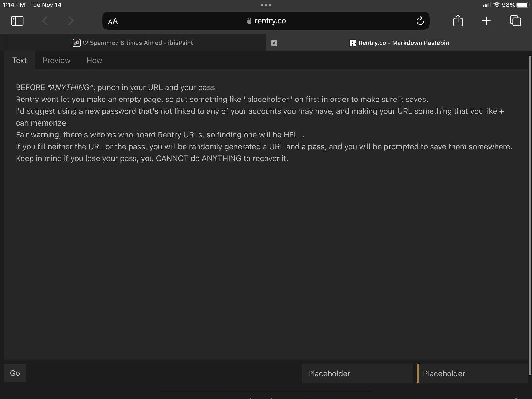
Task: Switch to the ibisPaint tab
Action: point(133,43)
